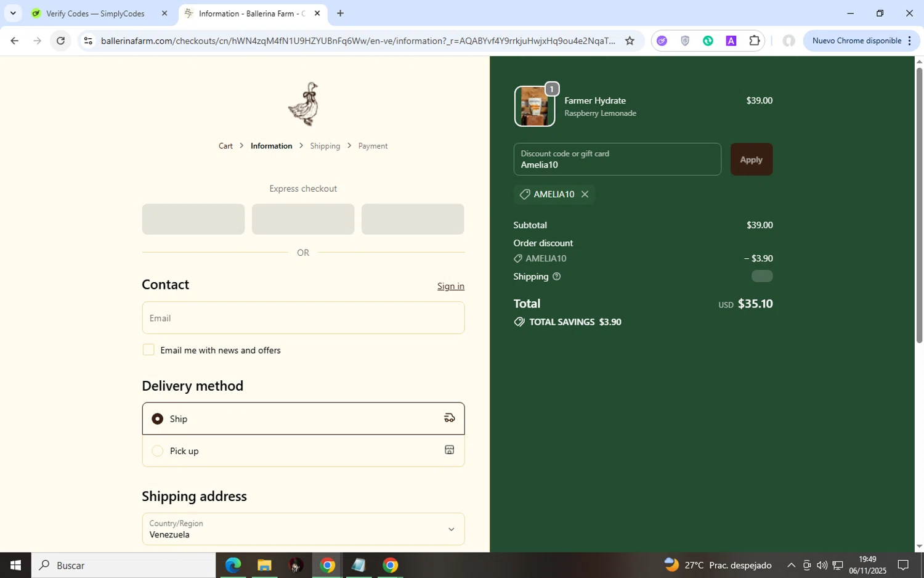Open the Chrome extensions puzzle icon
The image size is (924, 578).
pos(755,41)
